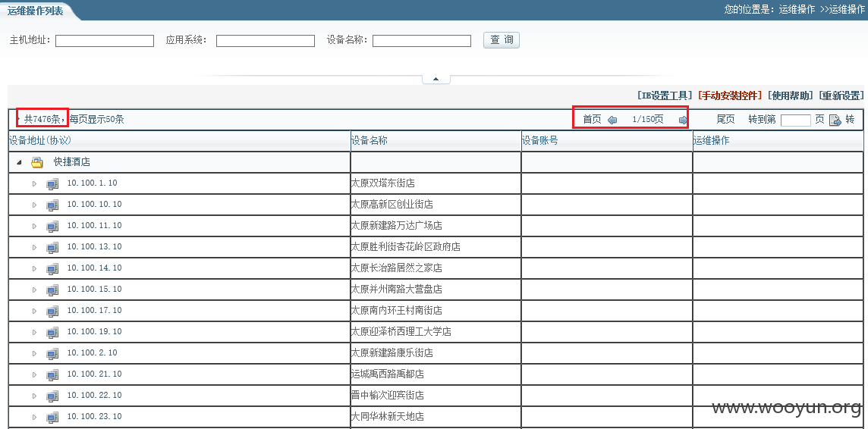Expand the 10.100.17.10 device row
This screenshot has width=868, height=429.
34,312
